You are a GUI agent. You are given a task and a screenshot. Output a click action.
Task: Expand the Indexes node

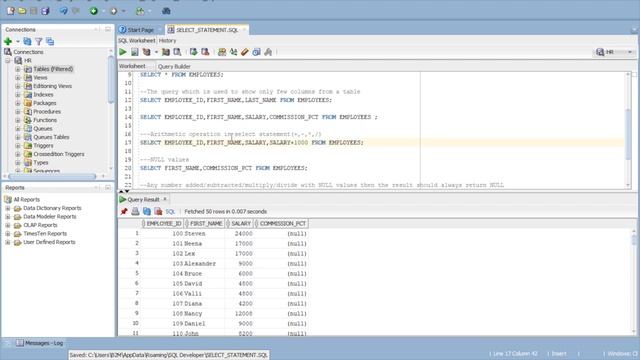click(18, 95)
